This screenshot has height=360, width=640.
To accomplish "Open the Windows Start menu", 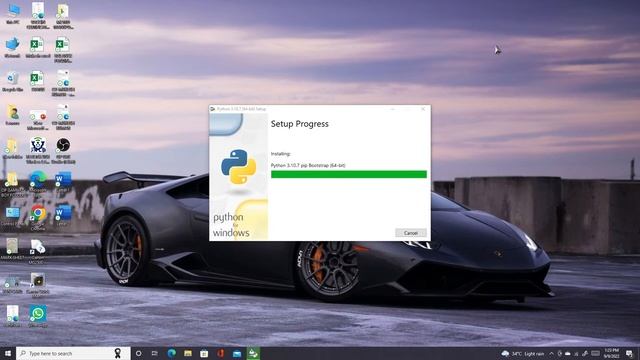I will pyautogui.click(x=8, y=353).
